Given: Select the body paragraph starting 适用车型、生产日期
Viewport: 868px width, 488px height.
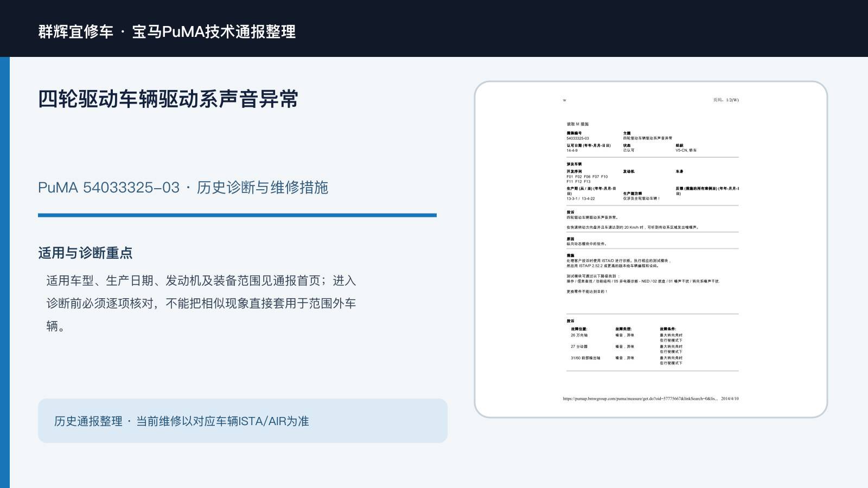Looking at the screenshot, I should pos(201,304).
